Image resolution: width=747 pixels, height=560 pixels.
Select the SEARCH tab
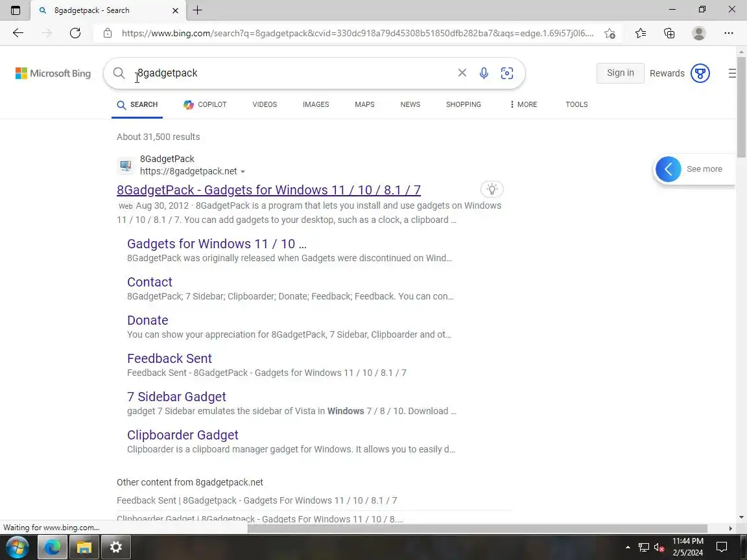pyautogui.click(x=137, y=104)
